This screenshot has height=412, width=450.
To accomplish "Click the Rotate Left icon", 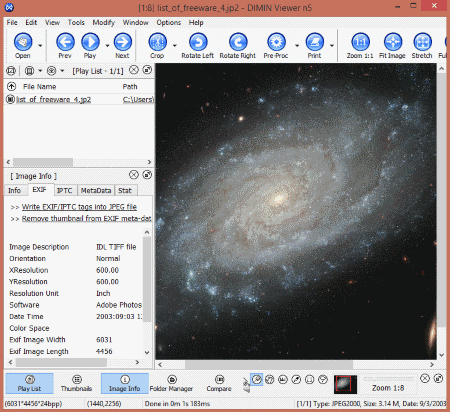I will click(x=198, y=42).
